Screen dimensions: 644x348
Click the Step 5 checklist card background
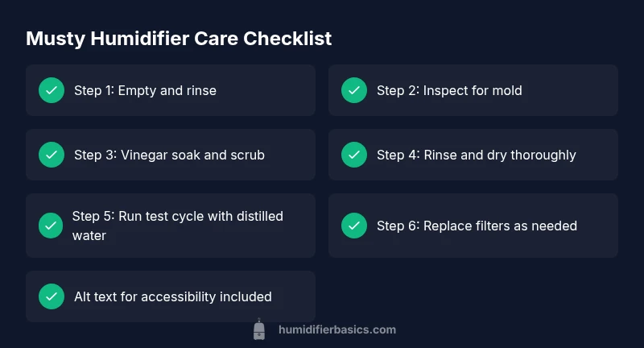click(298, 246)
